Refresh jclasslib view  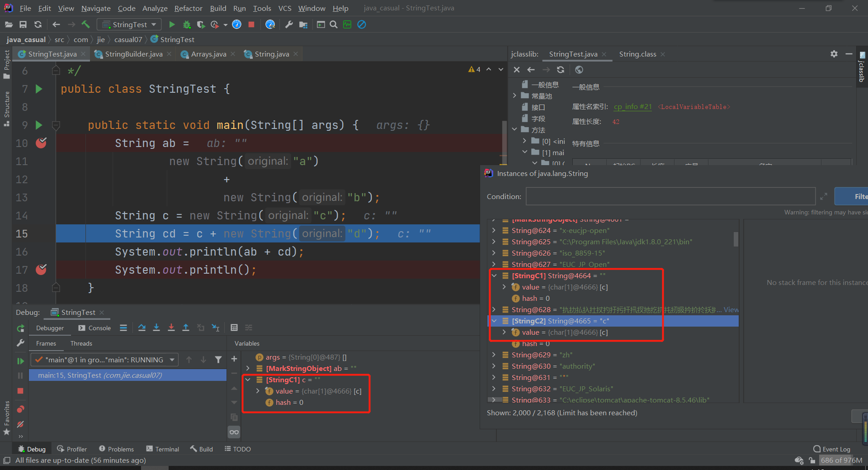tap(561, 70)
